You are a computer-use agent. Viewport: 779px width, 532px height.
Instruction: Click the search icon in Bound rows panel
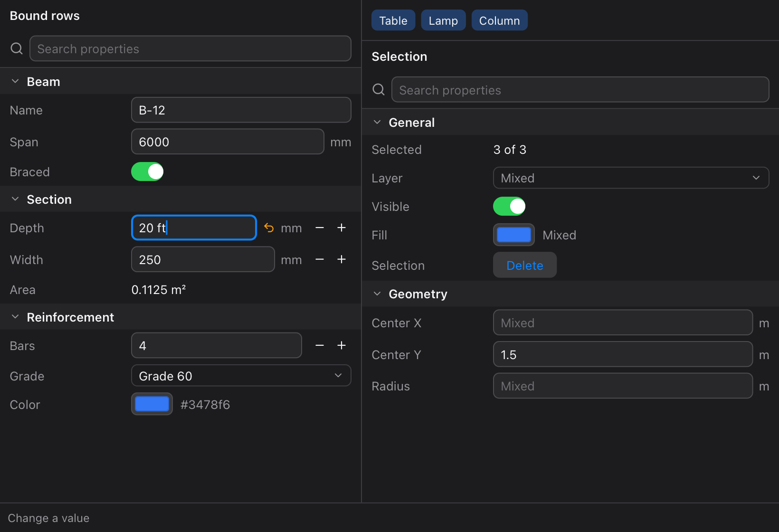pyautogui.click(x=17, y=48)
